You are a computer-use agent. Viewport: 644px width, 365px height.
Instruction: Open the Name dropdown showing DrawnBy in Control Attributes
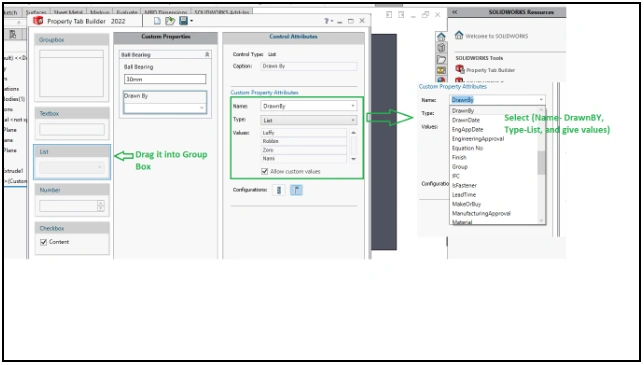[x=353, y=106]
